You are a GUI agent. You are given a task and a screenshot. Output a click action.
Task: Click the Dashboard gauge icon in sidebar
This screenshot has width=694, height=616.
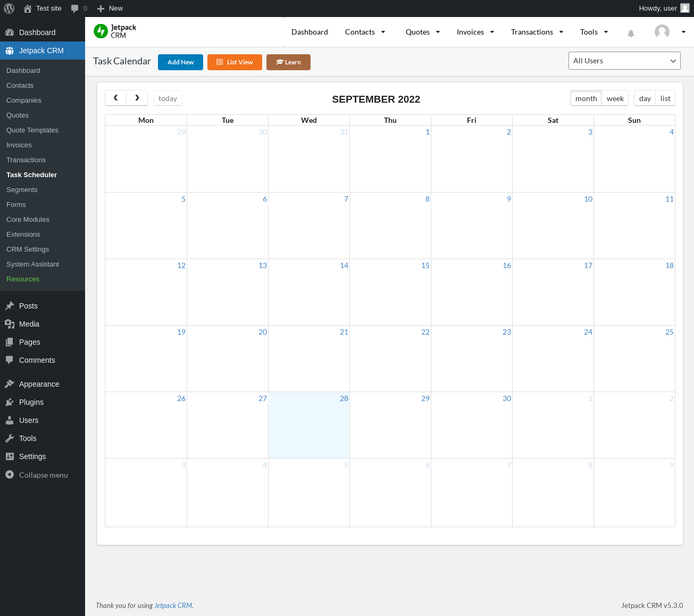click(10, 32)
